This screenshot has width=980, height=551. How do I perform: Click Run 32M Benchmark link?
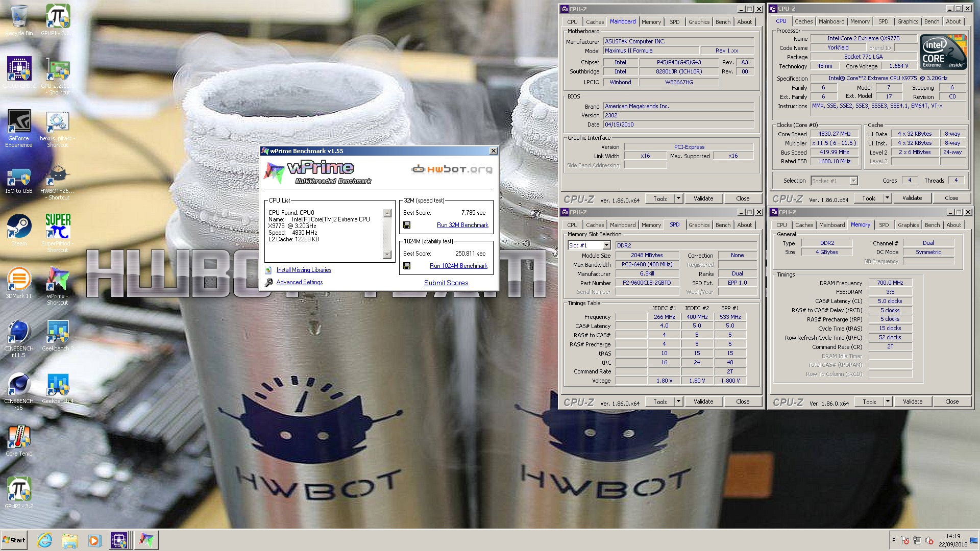click(462, 225)
